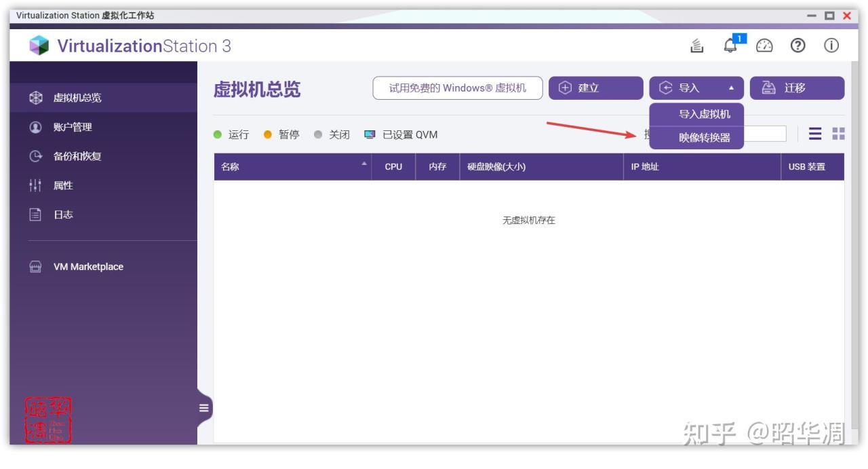868x469 pixels.
Task: Open the resource monitor gauge icon
Action: 764,45
